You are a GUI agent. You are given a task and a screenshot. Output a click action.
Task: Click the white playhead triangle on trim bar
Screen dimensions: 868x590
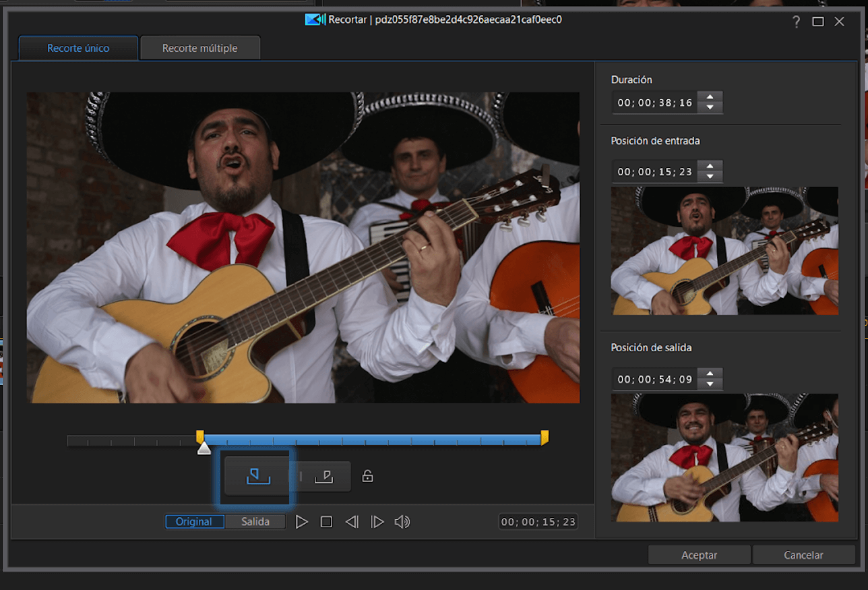(204, 448)
